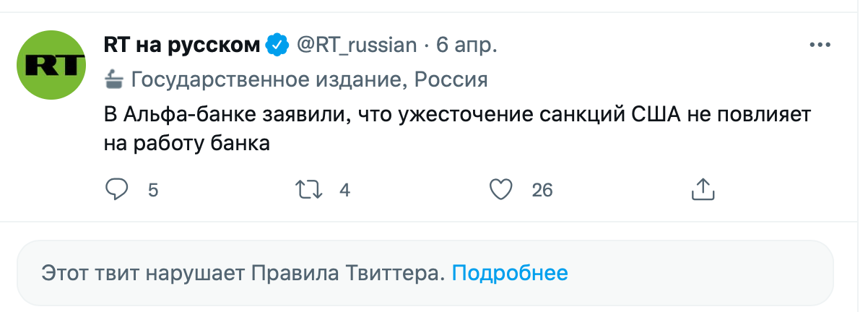Open the tweet via '6 апр.' date
Image resolution: width=868 pixels, height=312 pixels.
[x=466, y=45]
